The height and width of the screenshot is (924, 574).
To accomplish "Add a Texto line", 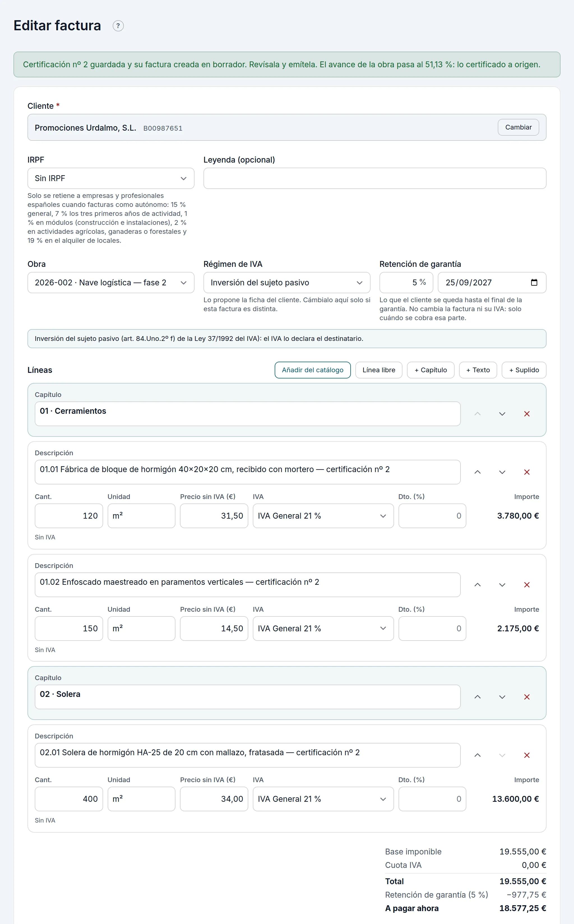I will pyautogui.click(x=478, y=370).
